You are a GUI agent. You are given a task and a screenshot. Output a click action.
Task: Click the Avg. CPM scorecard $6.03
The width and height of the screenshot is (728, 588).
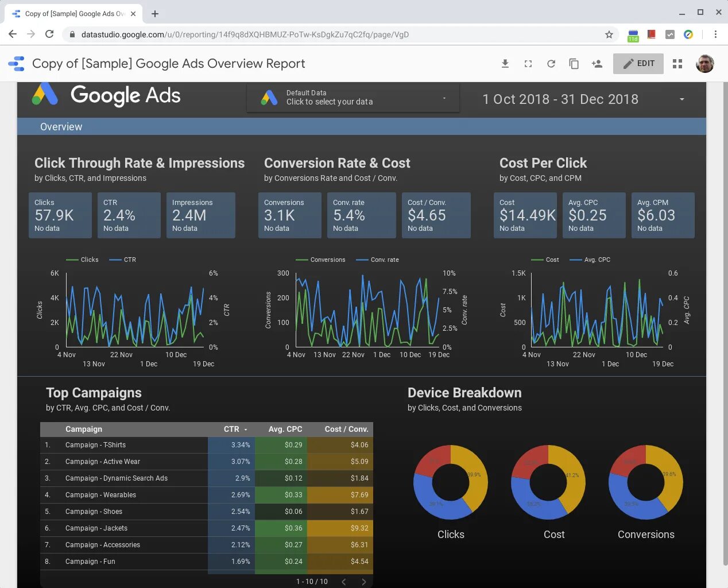(663, 215)
